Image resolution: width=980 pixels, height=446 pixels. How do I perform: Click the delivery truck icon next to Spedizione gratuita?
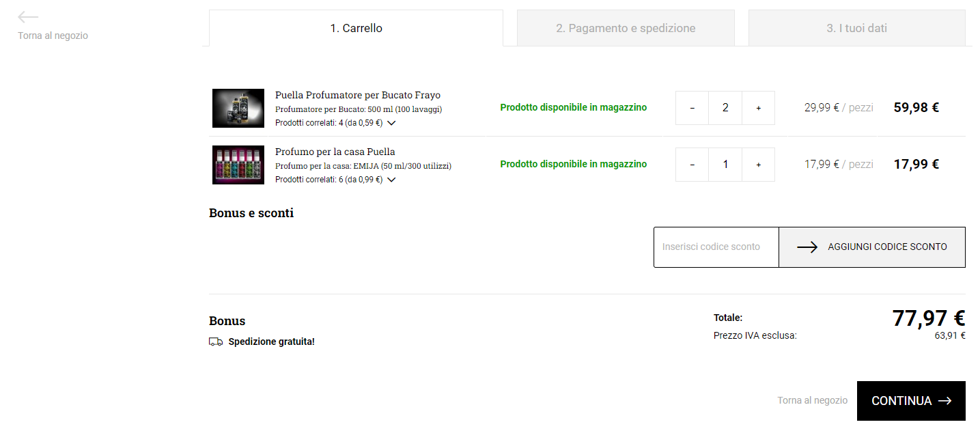tap(216, 342)
